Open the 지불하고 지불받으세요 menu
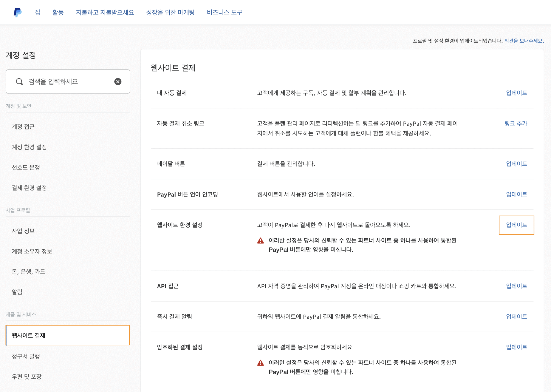Viewport: 551px width, 392px height. click(105, 12)
